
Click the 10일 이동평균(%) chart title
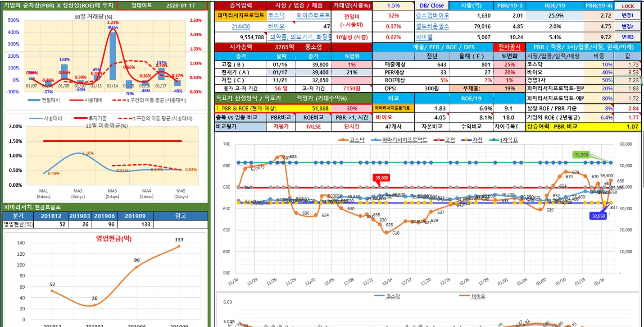[107, 125]
